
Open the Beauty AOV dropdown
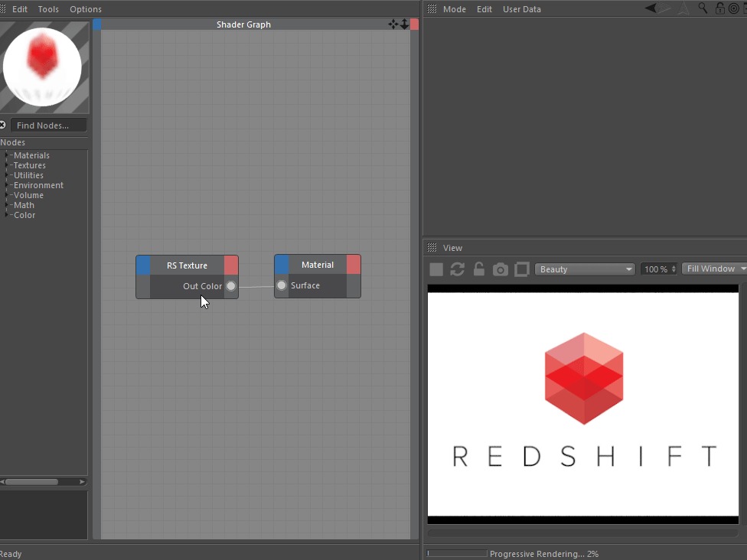coord(585,269)
